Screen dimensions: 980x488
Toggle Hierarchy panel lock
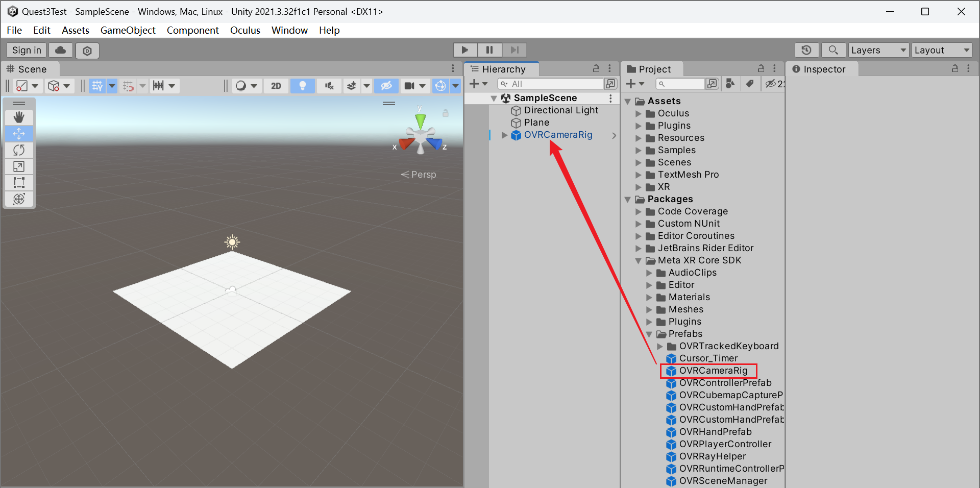pos(596,68)
